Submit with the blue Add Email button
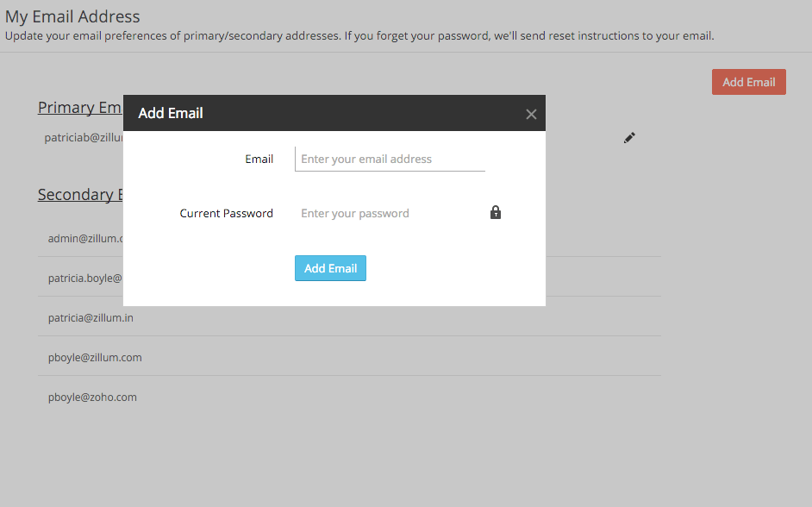Image resolution: width=812 pixels, height=507 pixels. tap(330, 268)
